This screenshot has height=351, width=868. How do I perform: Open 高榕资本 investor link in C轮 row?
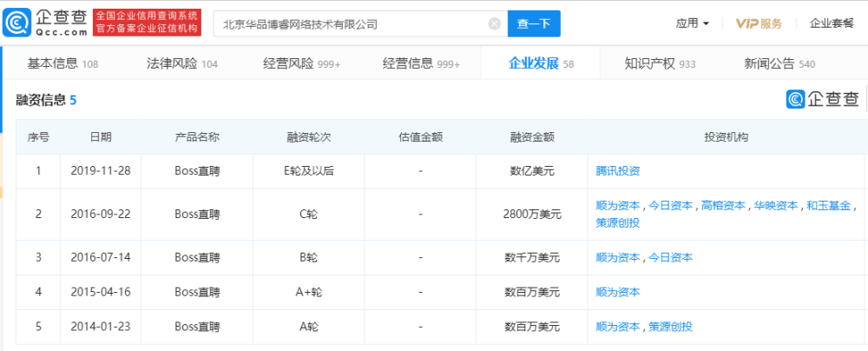[x=723, y=206]
